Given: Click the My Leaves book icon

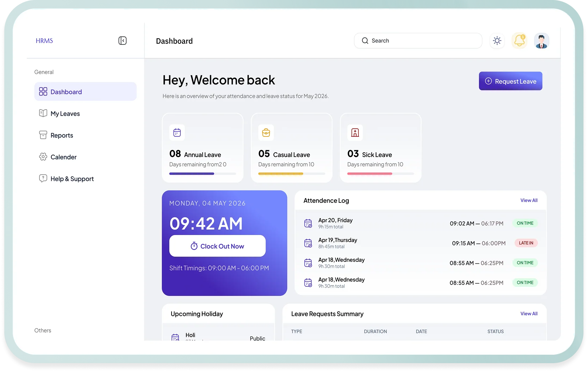Looking at the screenshot, I should pos(43,113).
